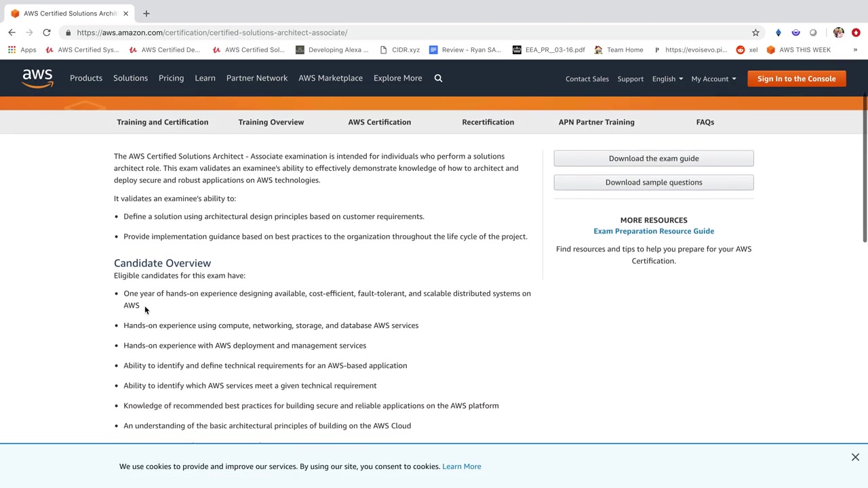This screenshot has height=488, width=868.
Task: Go to the AWS logo home link
Action: [37, 79]
